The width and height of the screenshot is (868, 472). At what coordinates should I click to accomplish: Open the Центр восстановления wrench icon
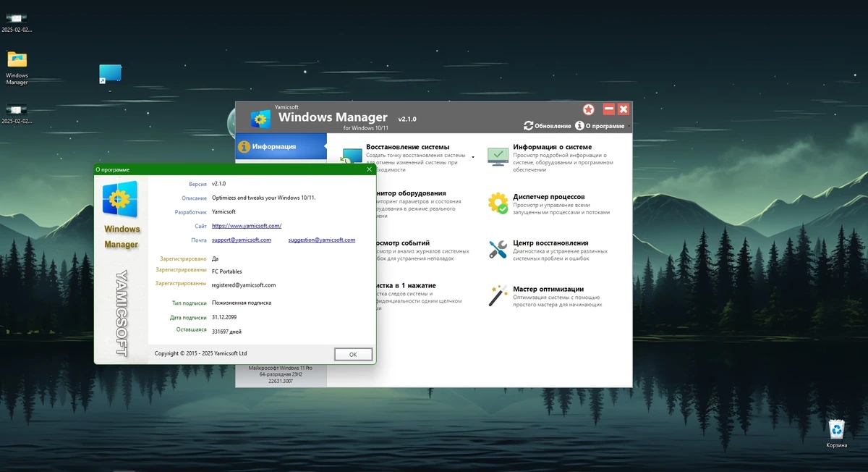pyautogui.click(x=498, y=250)
